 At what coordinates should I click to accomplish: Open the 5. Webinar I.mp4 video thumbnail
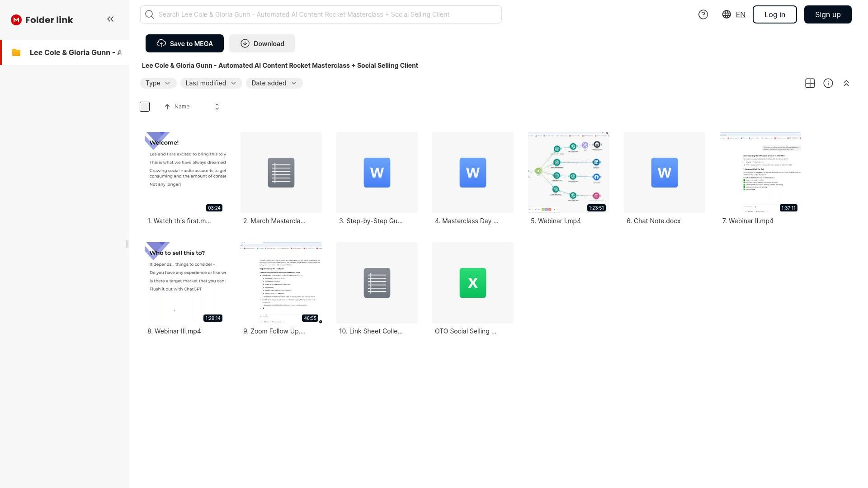568,173
